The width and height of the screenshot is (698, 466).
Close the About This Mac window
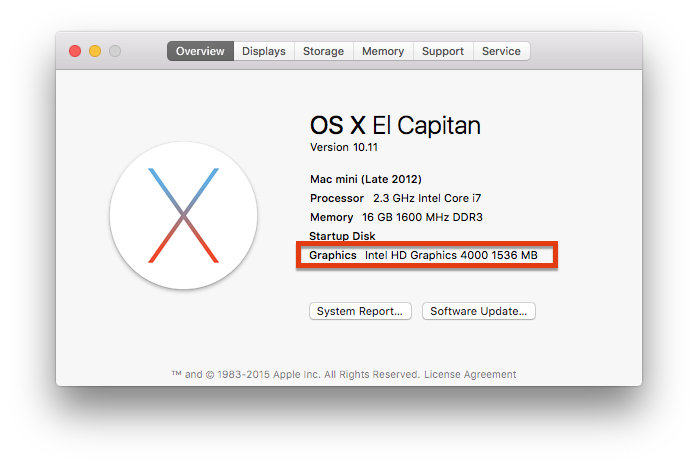(x=75, y=51)
